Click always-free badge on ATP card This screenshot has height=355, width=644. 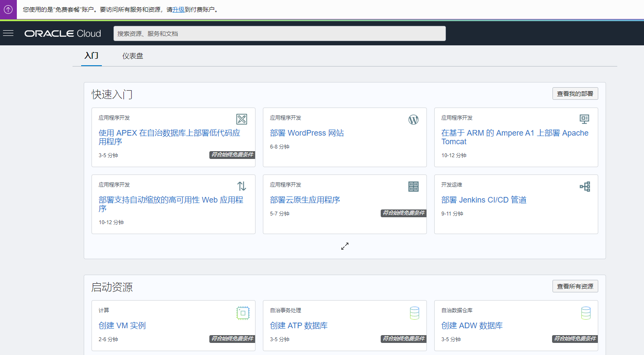point(404,339)
